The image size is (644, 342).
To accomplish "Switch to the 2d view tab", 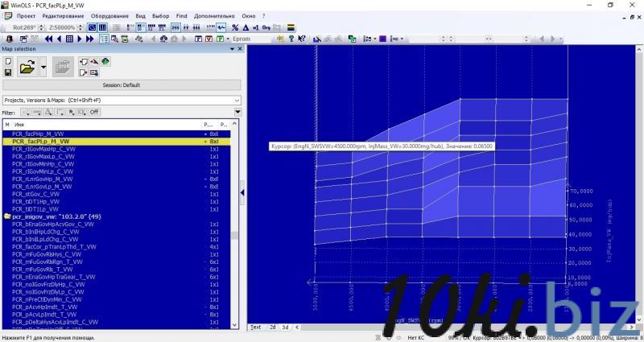I will coord(272,327).
